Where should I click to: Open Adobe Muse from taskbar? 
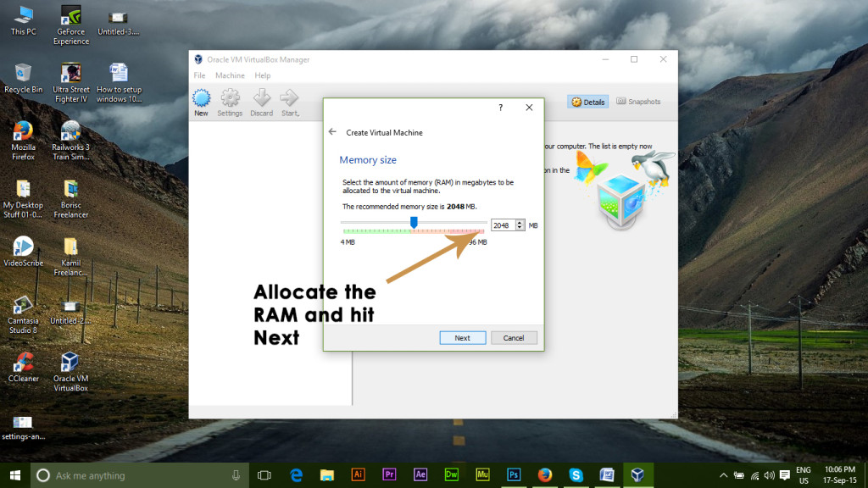[482, 475]
